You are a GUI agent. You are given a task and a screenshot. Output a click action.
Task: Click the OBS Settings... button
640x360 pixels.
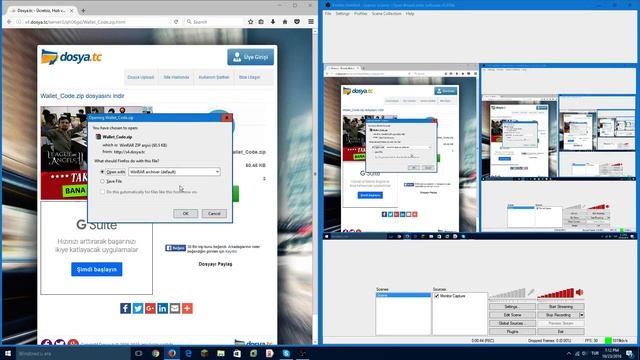pos(512,307)
